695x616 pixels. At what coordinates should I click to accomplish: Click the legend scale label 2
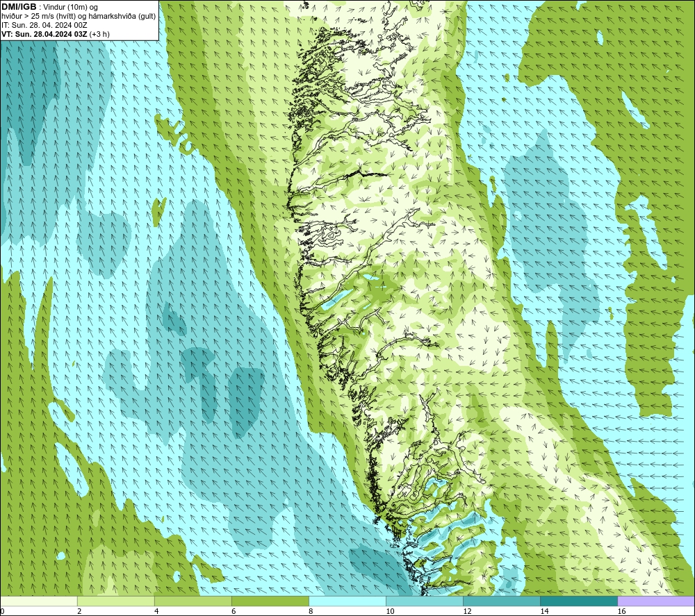[79, 612]
